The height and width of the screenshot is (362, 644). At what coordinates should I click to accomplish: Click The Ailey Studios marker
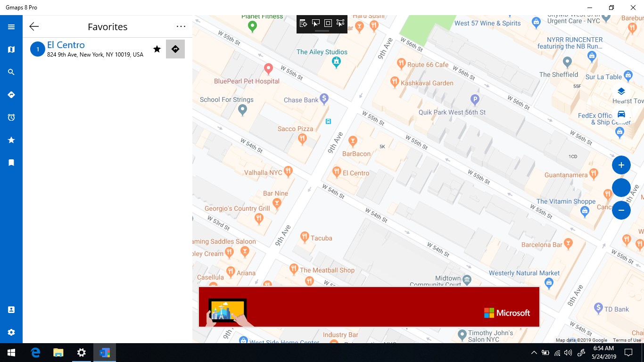pos(336,62)
